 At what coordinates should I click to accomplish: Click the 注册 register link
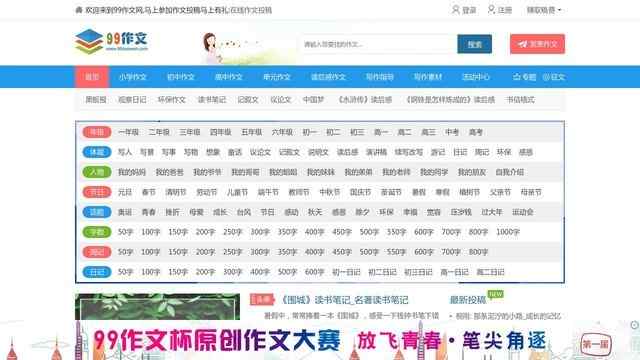tap(505, 10)
